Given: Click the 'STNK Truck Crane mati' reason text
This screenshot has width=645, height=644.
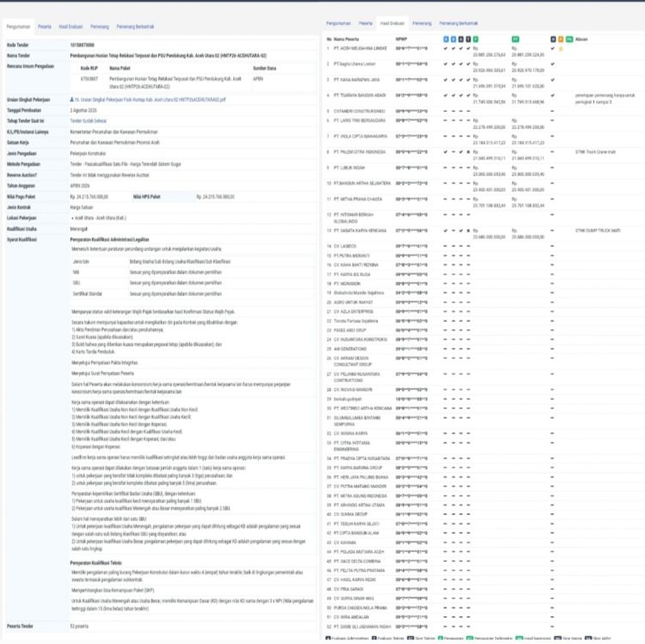Looking at the screenshot, I should coord(595,152).
